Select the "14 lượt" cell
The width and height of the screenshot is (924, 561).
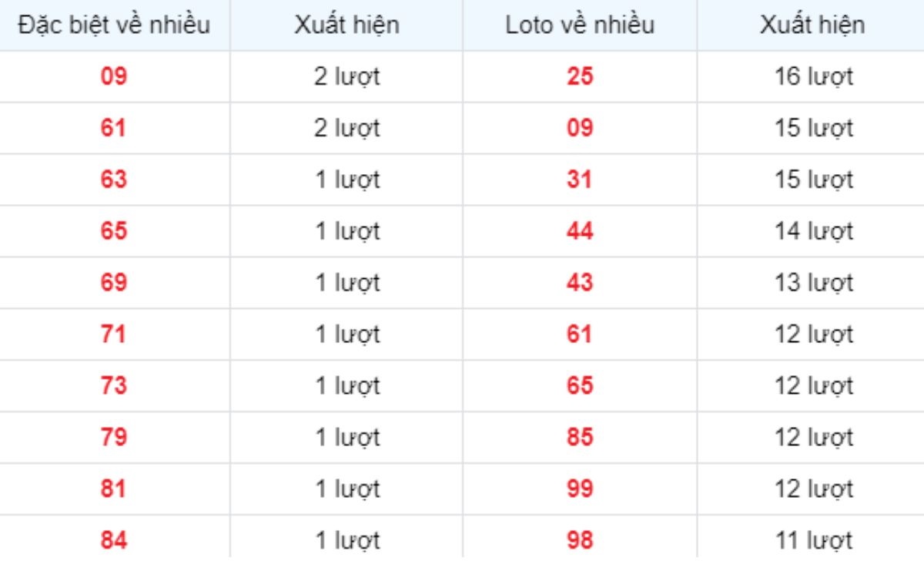(814, 231)
